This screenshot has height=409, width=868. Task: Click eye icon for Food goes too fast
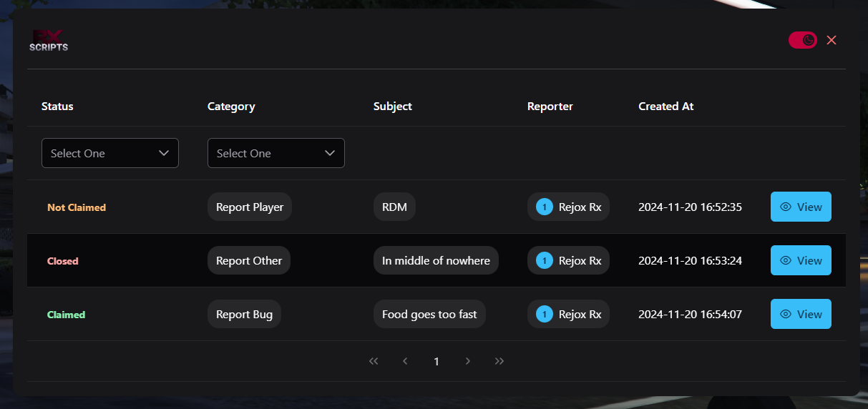click(786, 314)
